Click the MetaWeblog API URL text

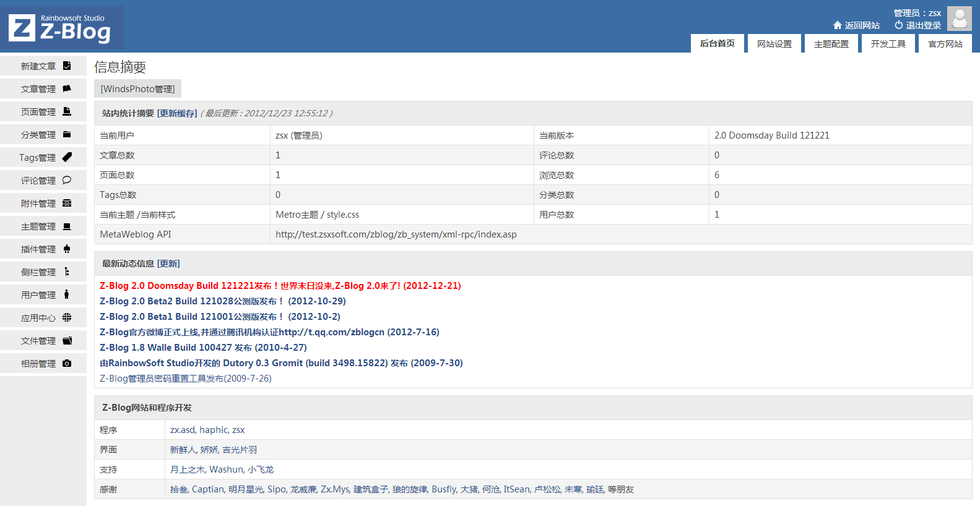[x=396, y=234]
